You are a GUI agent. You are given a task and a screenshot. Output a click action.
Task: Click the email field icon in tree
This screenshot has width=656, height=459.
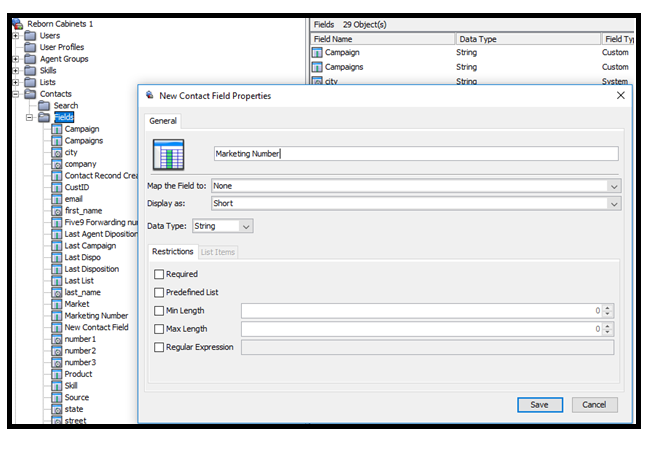tap(56, 199)
